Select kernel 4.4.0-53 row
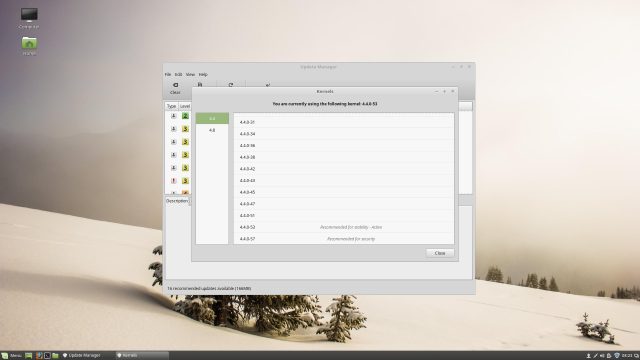The height and width of the screenshot is (360, 640). (x=344, y=227)
